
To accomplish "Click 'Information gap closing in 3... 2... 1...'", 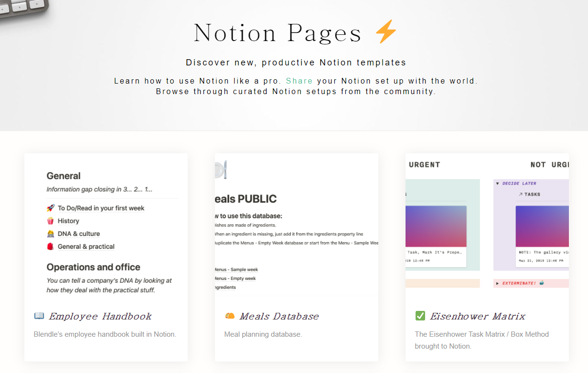I will [99, 190].
